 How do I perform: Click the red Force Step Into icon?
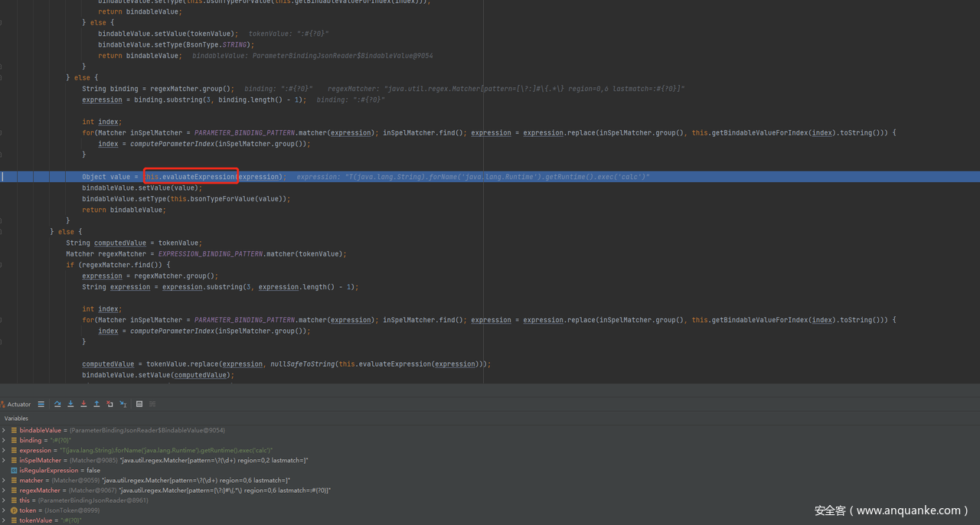(x=83, y=404)
